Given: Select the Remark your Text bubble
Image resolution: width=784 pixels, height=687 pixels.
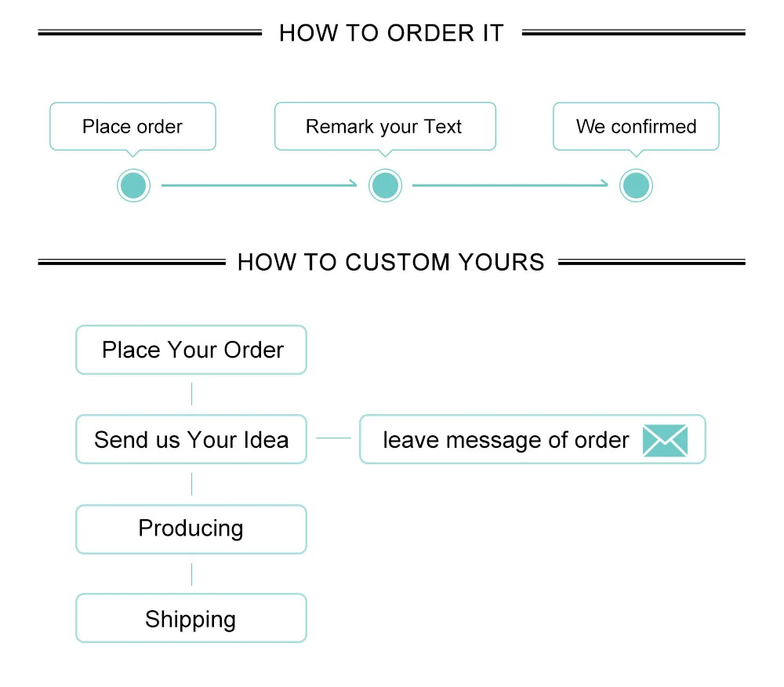Looking at the screenshot, I should click(x=385, y=126).
